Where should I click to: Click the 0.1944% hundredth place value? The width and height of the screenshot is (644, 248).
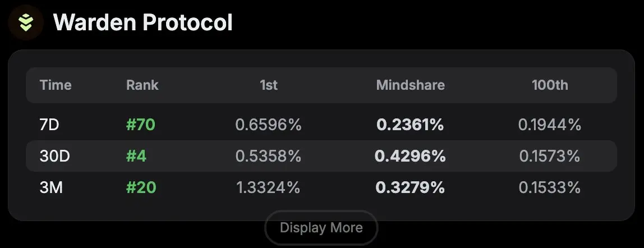(x=550, y=125)
